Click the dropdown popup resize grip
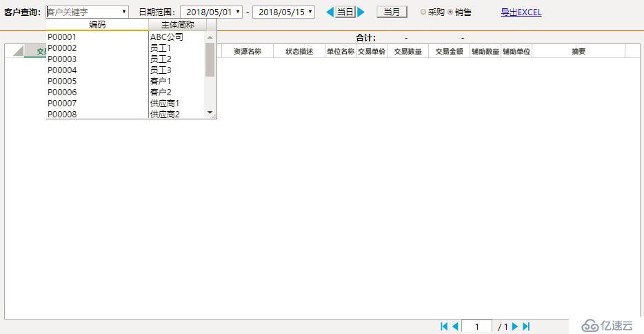 [x=214, y=116]
